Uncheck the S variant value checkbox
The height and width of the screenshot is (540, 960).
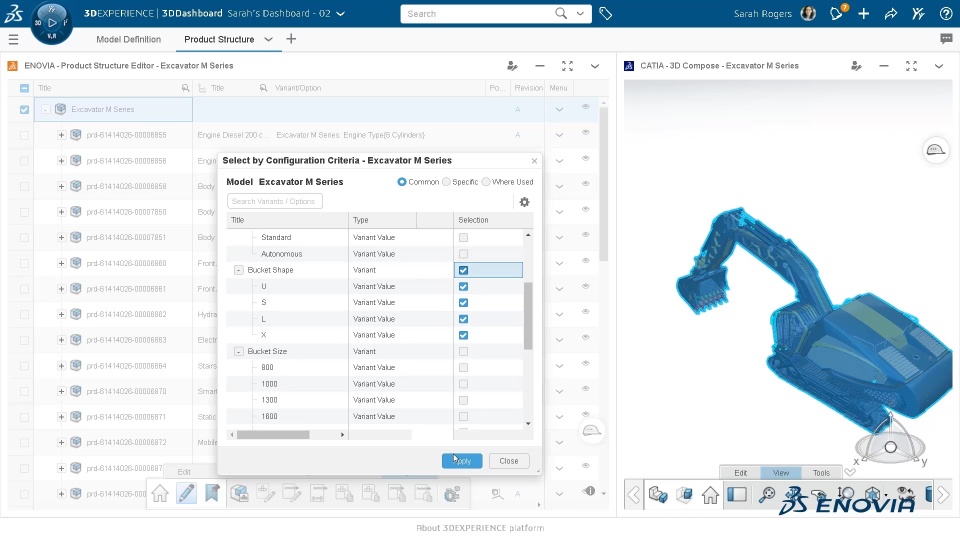(x=463, y=302)
